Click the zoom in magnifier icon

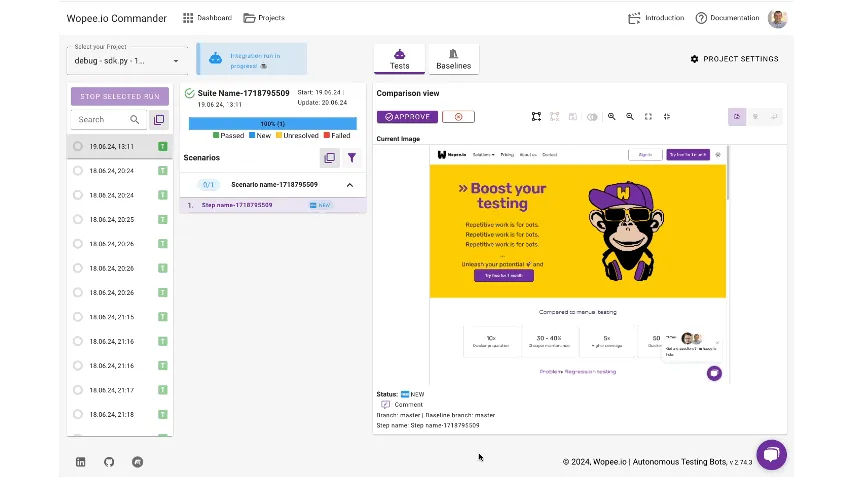click(612, 117)
